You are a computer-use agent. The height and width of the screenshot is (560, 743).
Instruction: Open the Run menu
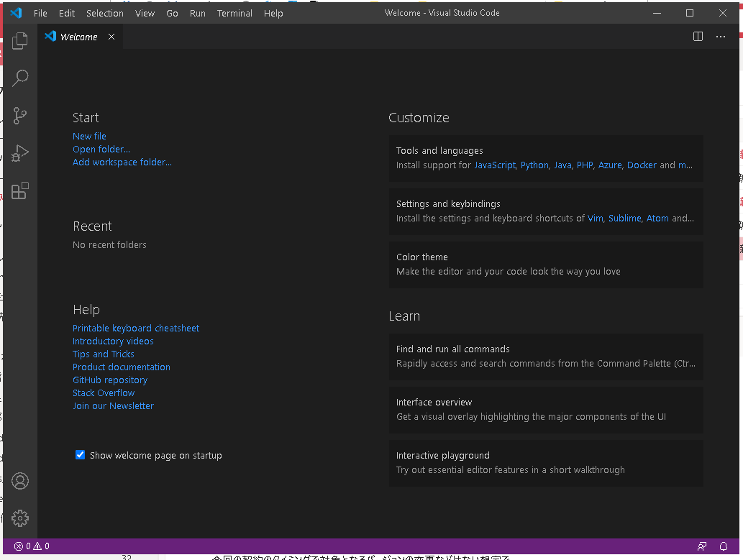pyautogui.click(x=198, y=13)
